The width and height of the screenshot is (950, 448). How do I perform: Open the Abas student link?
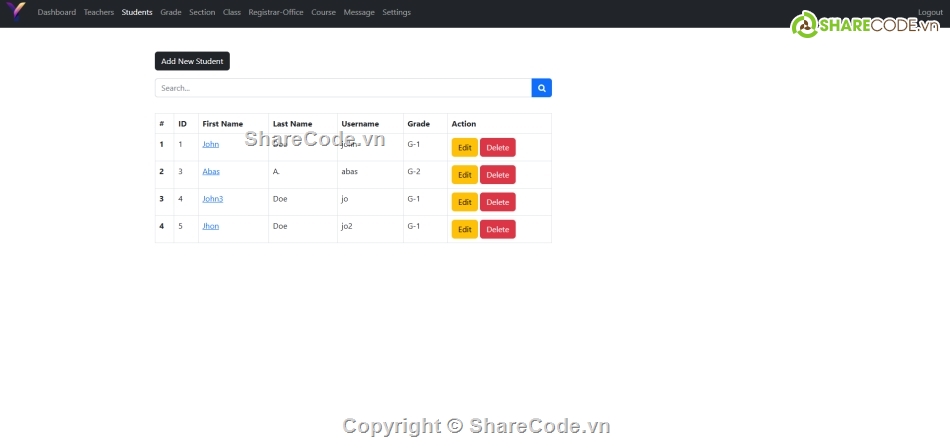point(211,171)
